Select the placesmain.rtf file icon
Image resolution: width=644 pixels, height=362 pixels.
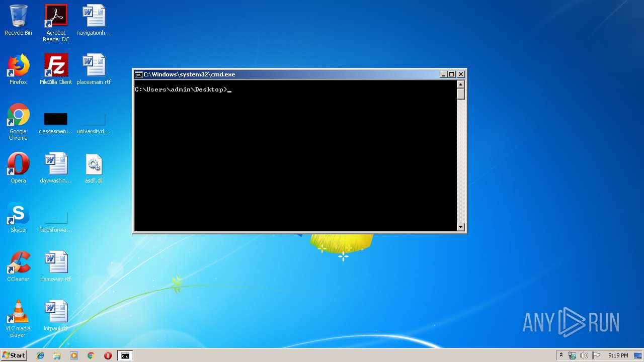(x=94, y=69)
